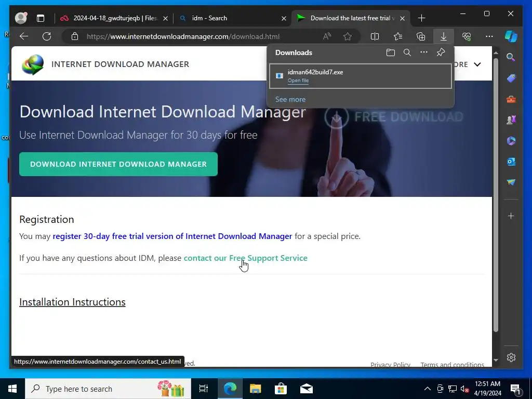Close the 2024-04-18_gwdturjeqb tab
Screen dimensions: 532x399
(x=165, y=18)
